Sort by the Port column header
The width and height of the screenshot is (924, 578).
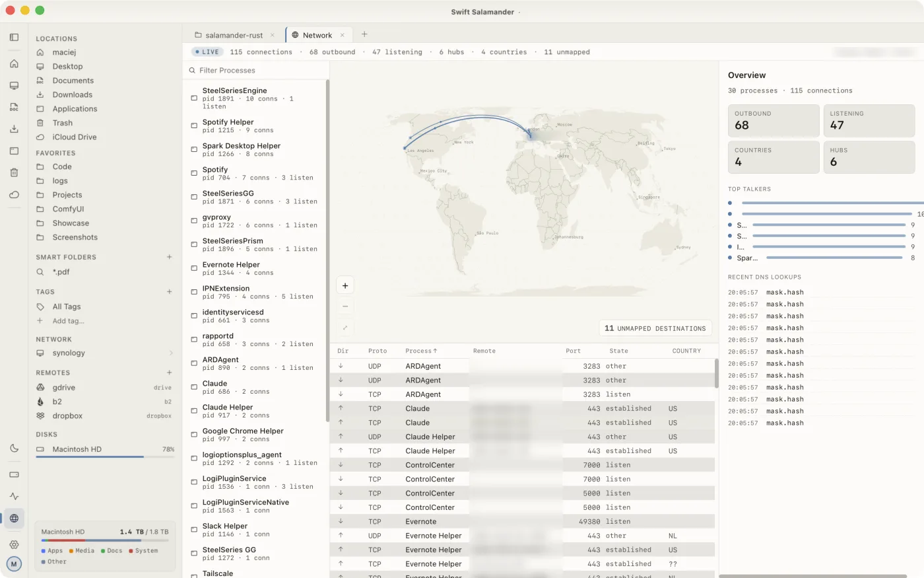(x=573, y=351)
